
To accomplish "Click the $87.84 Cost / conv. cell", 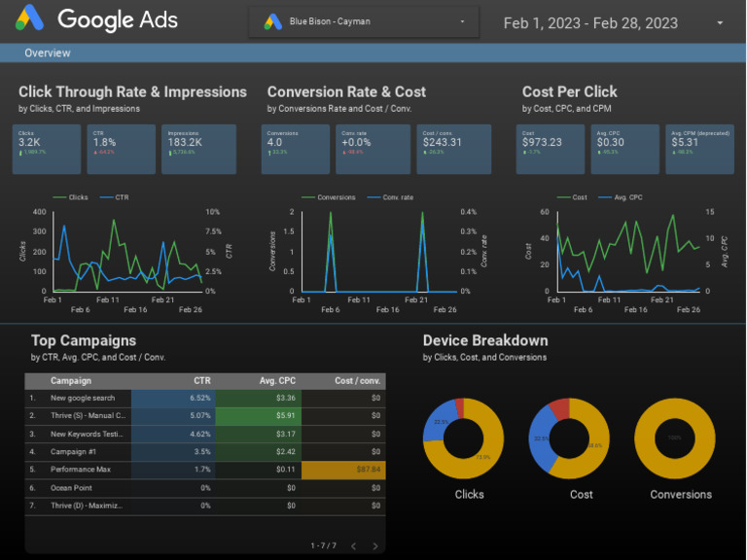I will (343, 470).
